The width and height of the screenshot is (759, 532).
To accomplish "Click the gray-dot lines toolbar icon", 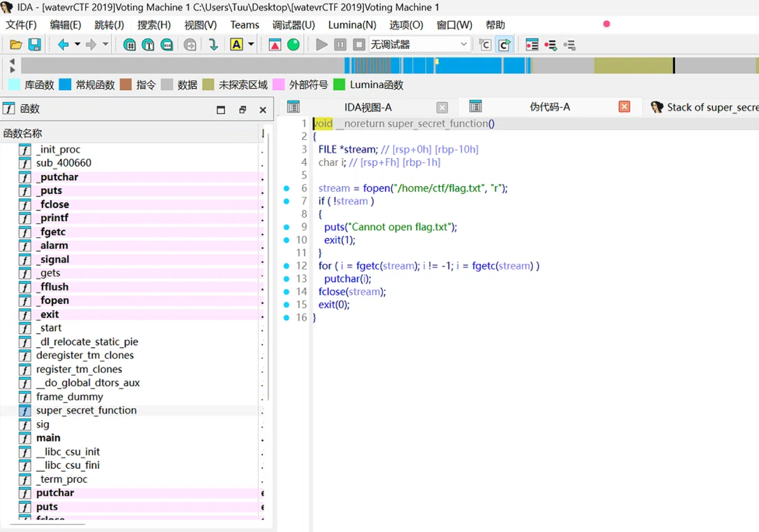I will [569, 45].
